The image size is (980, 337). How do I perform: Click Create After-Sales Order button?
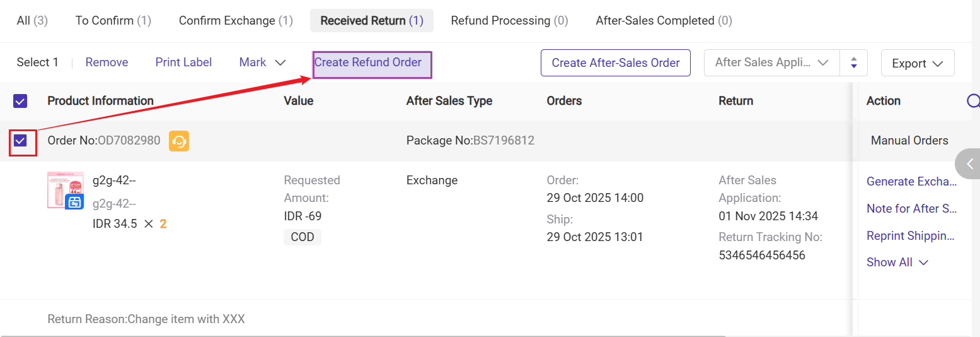click(615, 63)
